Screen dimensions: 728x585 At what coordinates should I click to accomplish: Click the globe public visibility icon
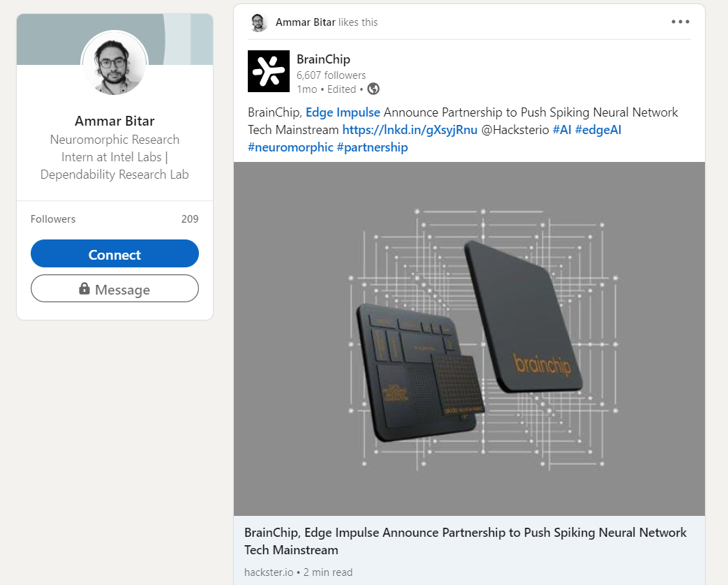373,89
